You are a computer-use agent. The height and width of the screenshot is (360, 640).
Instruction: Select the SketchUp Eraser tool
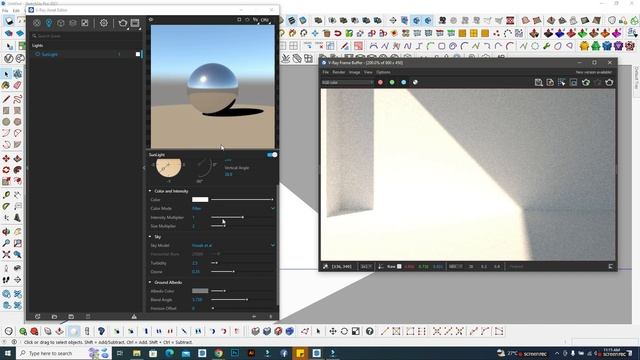pos(18,85)
